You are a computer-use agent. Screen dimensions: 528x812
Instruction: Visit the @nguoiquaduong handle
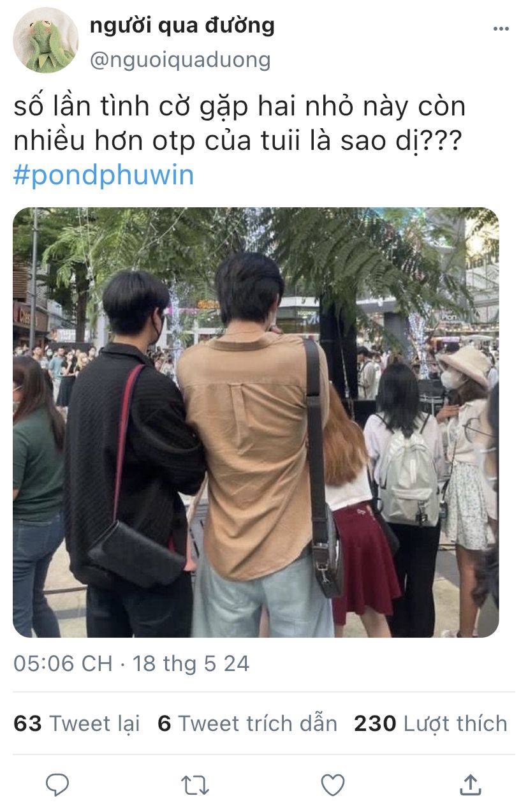[180, 60]
